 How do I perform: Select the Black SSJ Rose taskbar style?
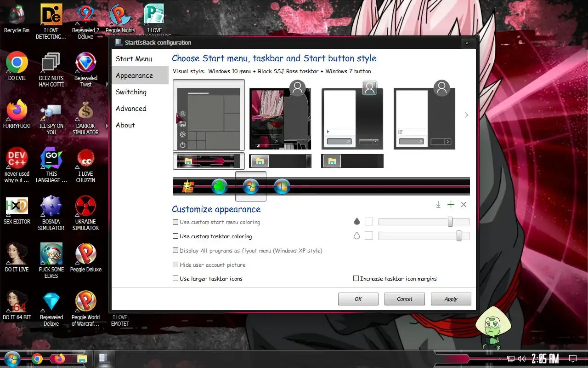pyautogui.click(x=209, y=161)
